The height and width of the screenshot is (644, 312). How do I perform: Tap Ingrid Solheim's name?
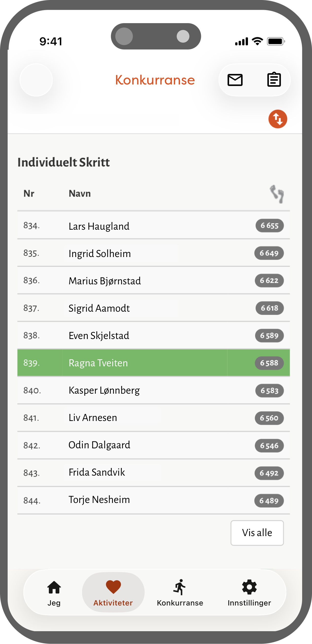99,254
